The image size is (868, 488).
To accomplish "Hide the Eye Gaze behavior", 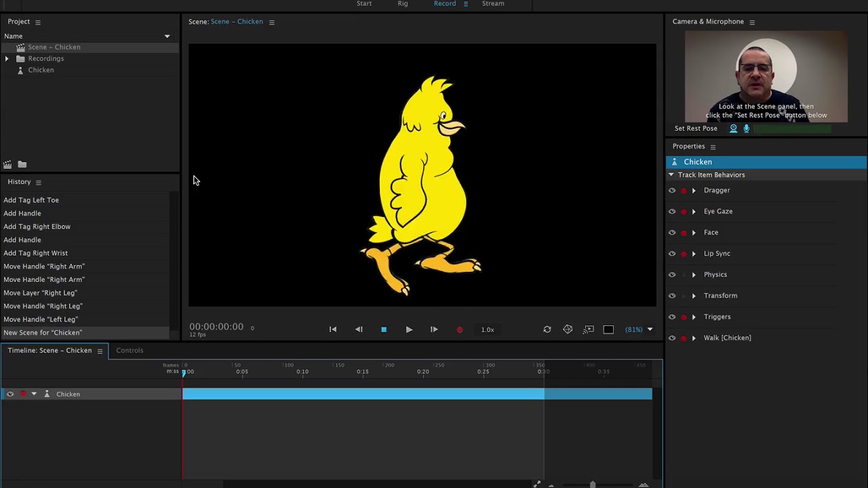I will tap(672, 211).
